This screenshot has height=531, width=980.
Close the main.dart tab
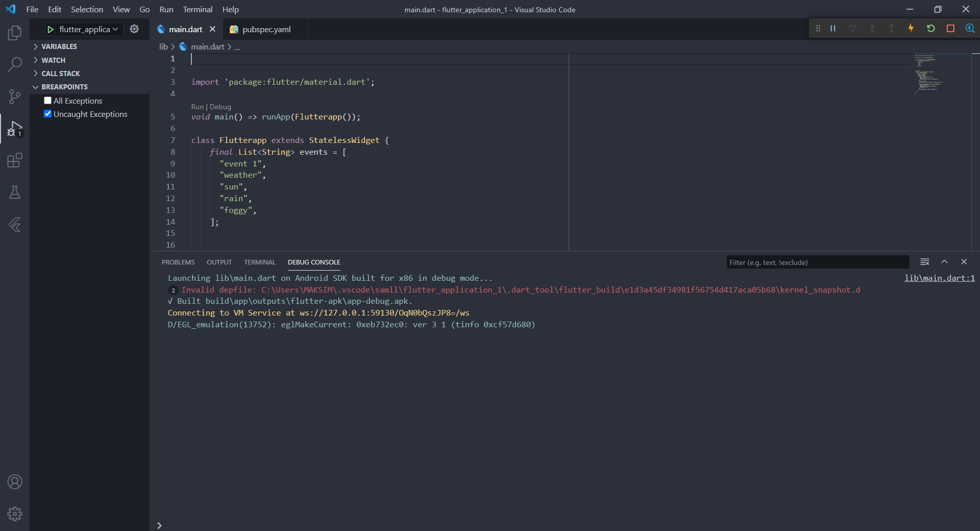pos(212,29)
